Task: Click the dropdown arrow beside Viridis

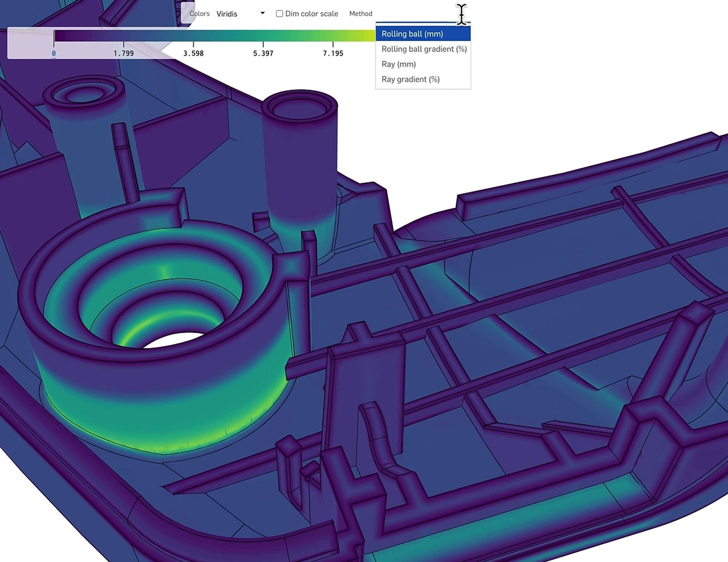Action: pos(263,14)
